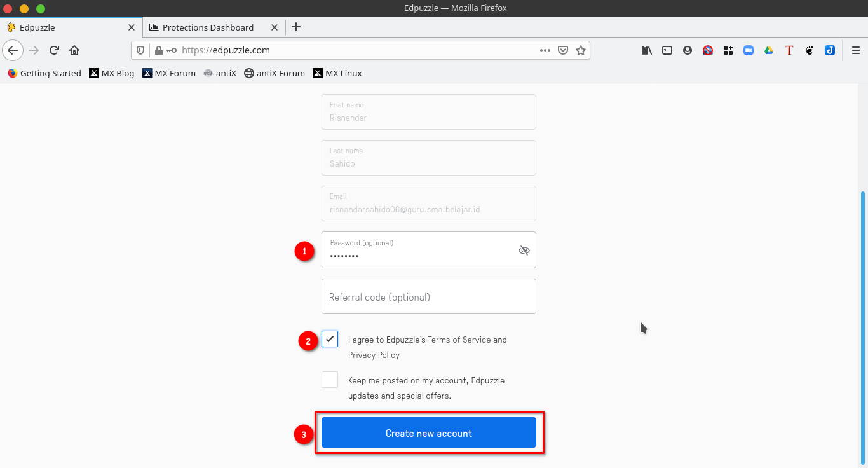
Task: Open the Firefox Account icon
Action: 688,50
